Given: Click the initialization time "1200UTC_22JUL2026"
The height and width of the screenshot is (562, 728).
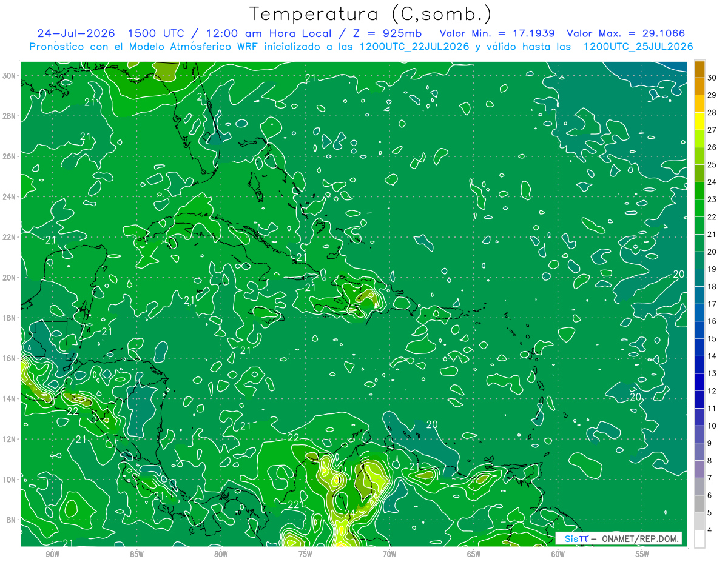Looking at the screenshot, I should click(414, 47).
